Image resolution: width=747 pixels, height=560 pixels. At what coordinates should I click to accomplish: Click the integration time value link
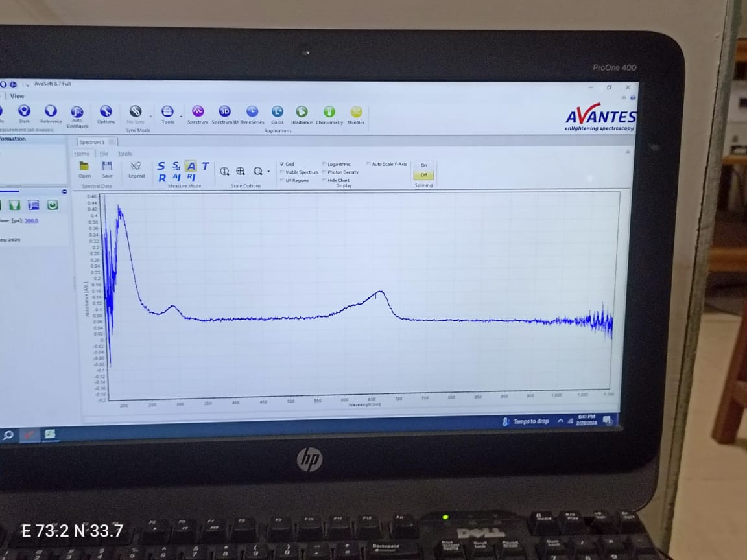click(x=31, y=220)
